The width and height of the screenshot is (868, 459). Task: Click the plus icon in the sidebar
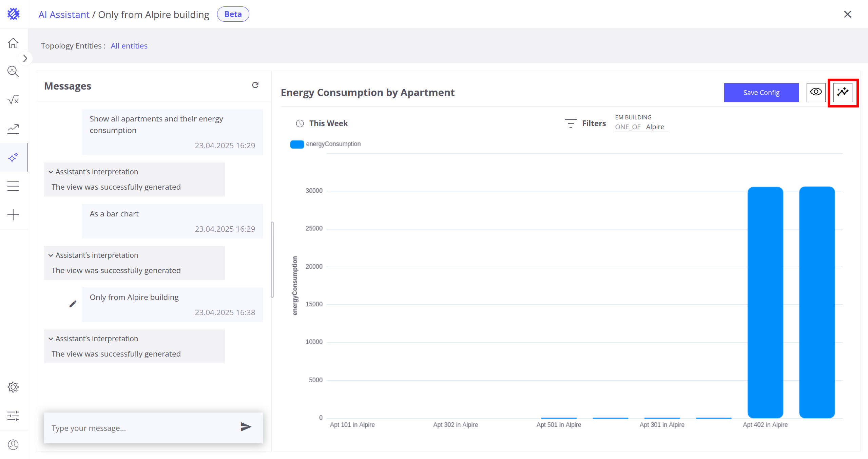pyautogui.click(x=13, y=215)
